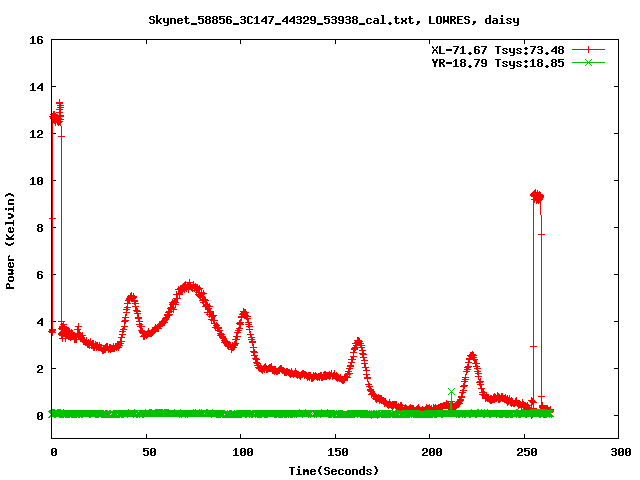Click y-axis tick label 12
Viewport: 640px width, 480px height.
(x=36, y=134)
